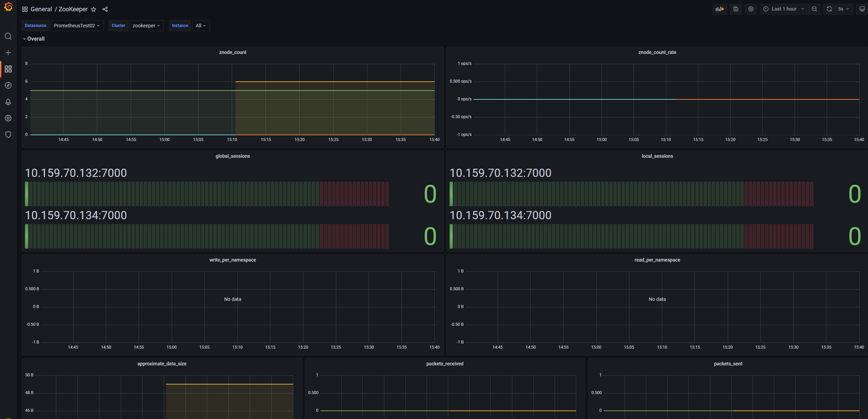The height and width of the screenshot is (419, 868).
Task: Click the Create plus icon in sidebar
Action: click(8, 53)
